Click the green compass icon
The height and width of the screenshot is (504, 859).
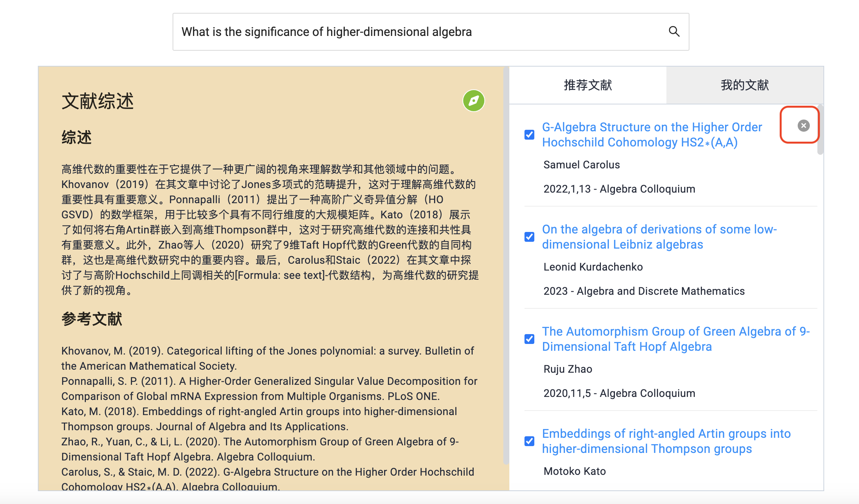[473, 101]
